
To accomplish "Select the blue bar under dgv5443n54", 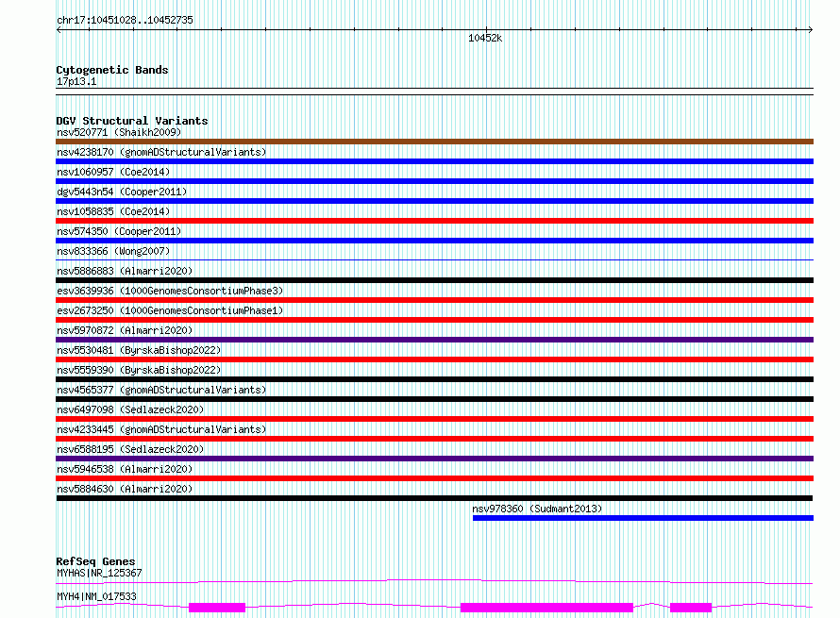I will tap(434, 201).
